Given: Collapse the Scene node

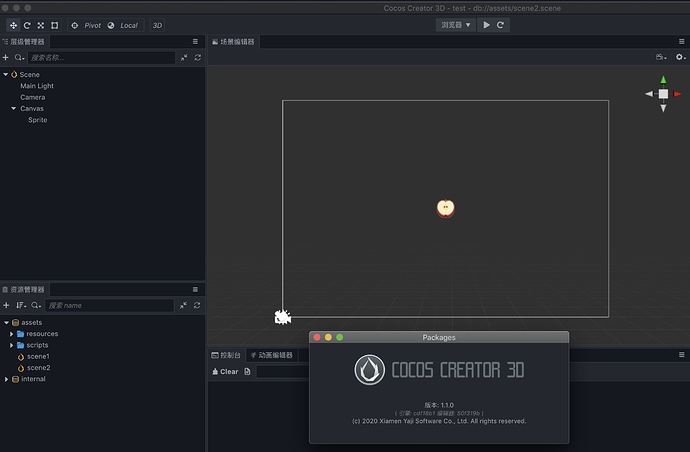Looking at the screenshot, I should 6,75.
